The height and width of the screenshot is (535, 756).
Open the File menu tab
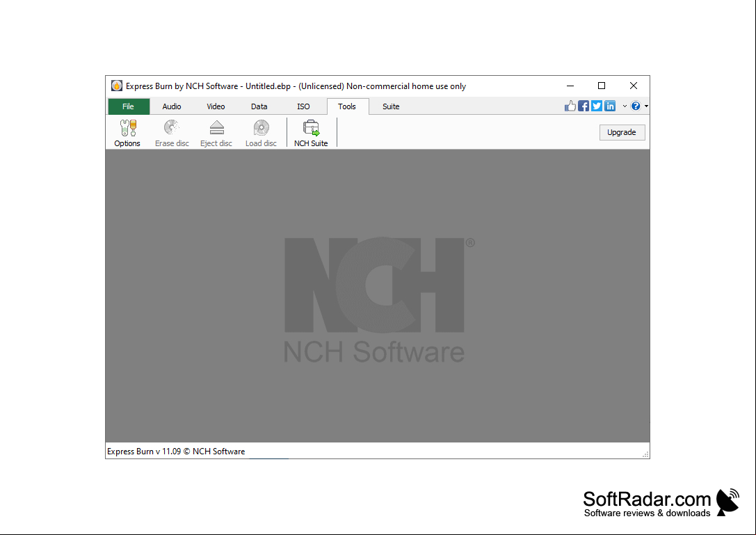[128, 106]
